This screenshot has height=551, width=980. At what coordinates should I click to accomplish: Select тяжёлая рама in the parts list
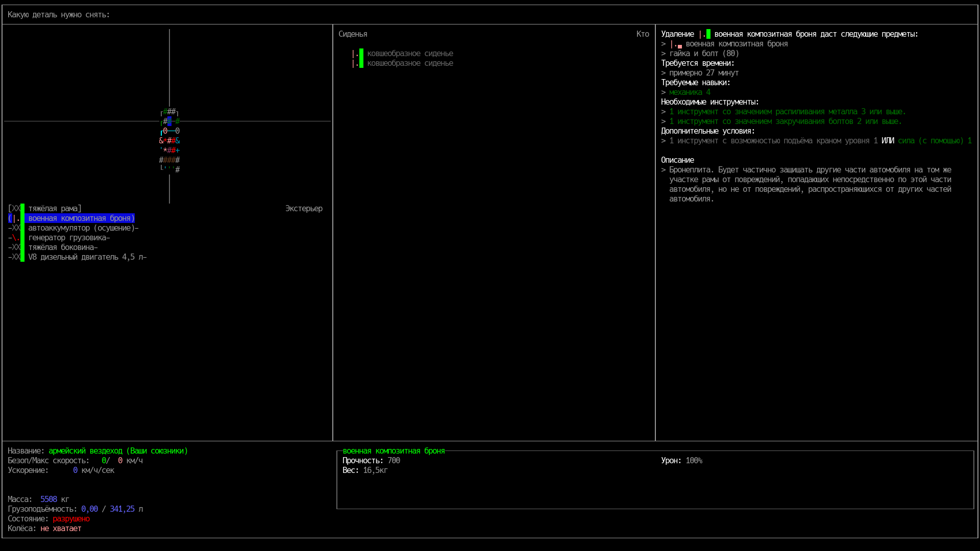pos(55,209)
